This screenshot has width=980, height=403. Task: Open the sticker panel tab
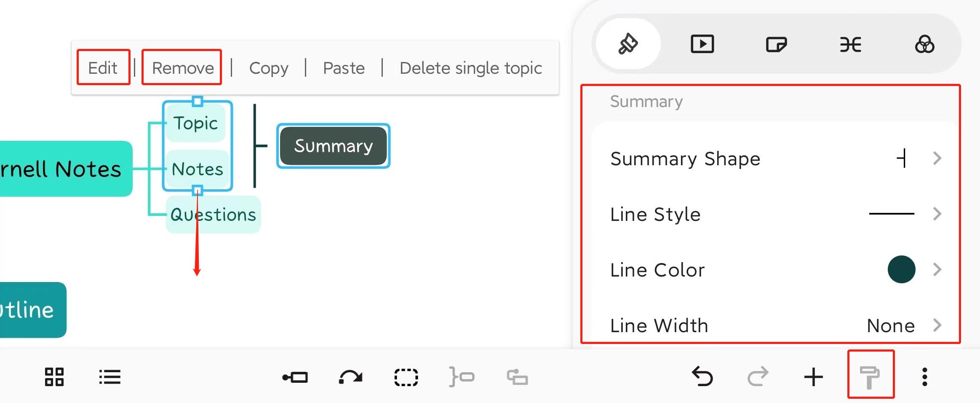(776, 44)
